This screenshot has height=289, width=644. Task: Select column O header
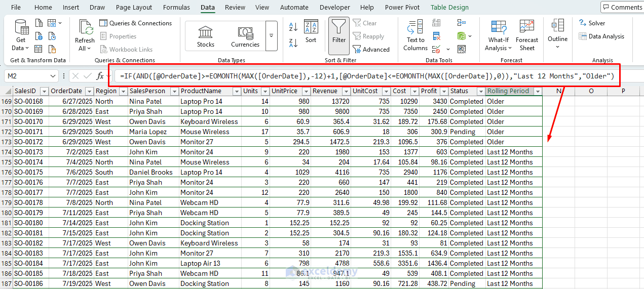click(x=591, y=91)
